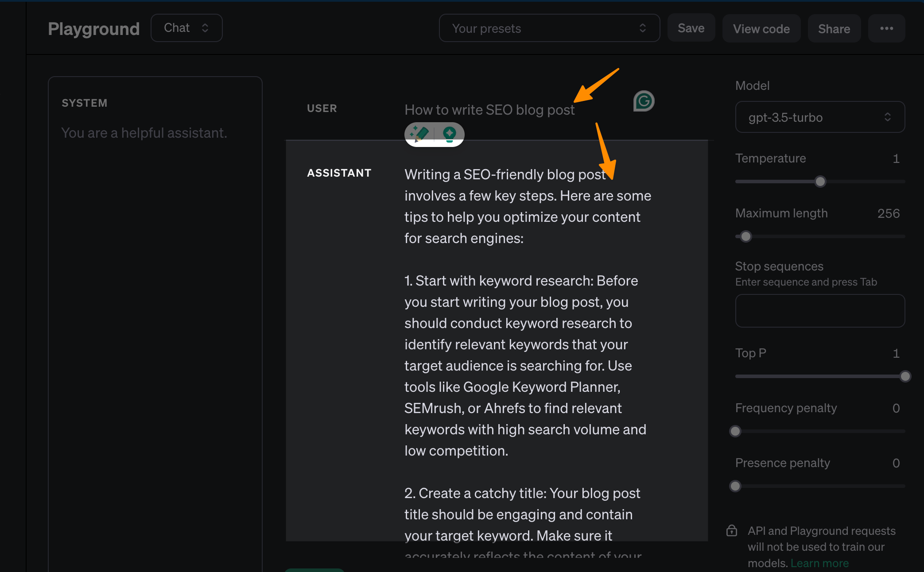
Task: Open the gpt-3.5-turbo model selector
Action: [819, 117]
